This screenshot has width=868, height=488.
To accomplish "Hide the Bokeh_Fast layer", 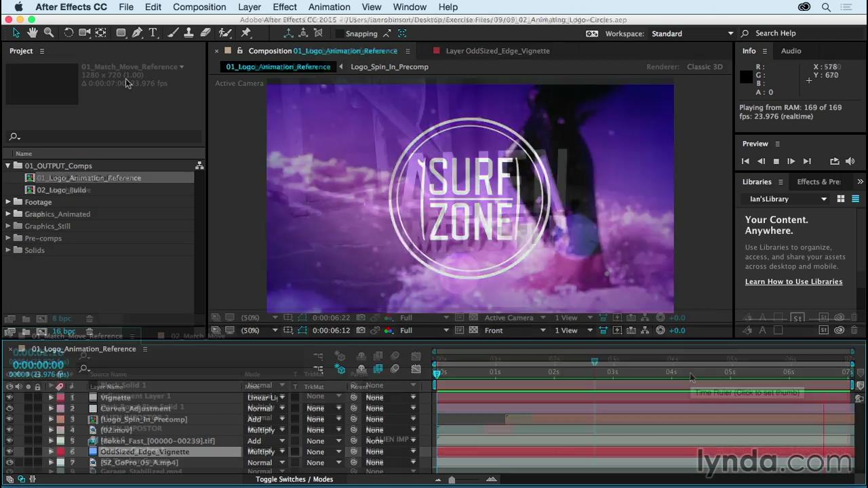I will (x=9, y=441).
